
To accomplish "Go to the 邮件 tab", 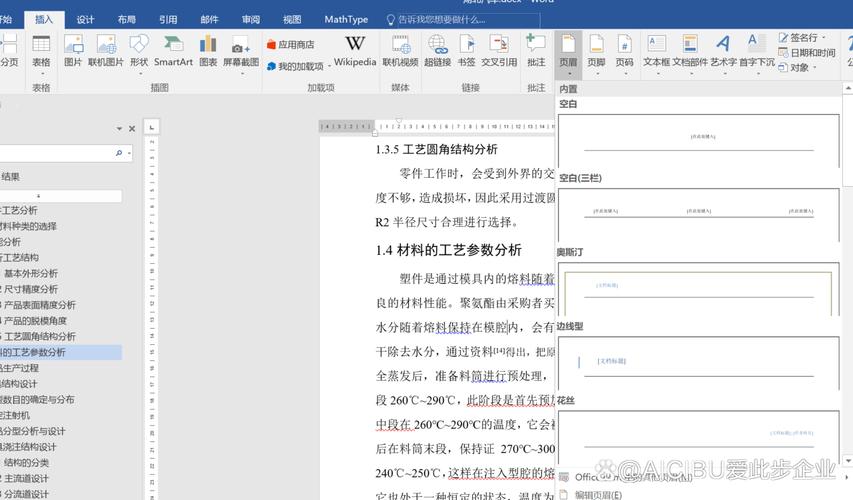I will click(209, 20).
